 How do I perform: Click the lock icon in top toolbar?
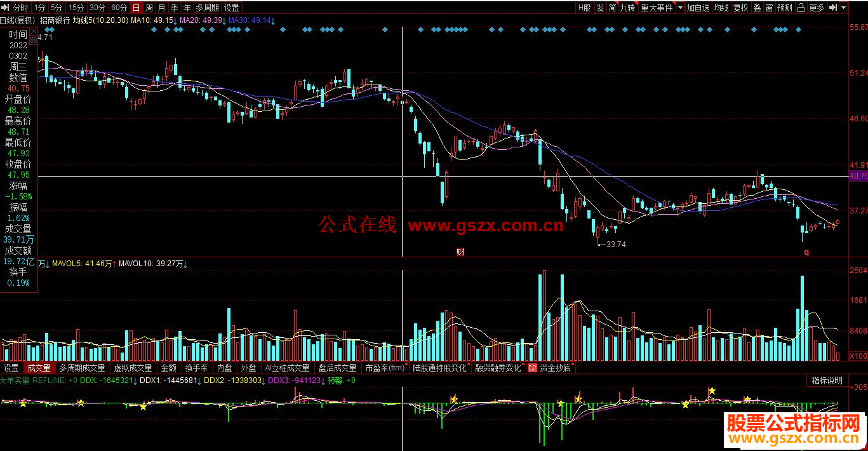coord(799,8)
